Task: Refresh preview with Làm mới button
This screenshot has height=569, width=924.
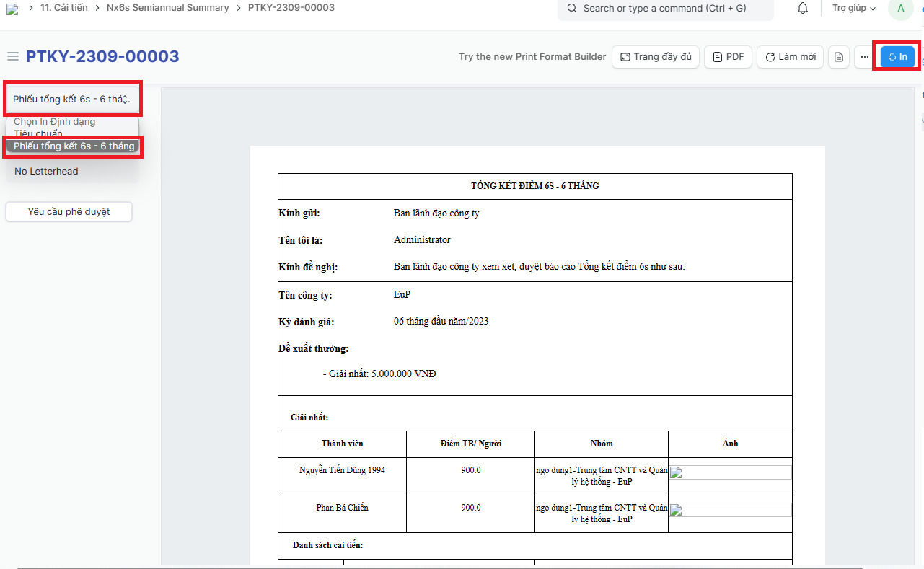Action: pyautogui.click(x=790, y=57)
